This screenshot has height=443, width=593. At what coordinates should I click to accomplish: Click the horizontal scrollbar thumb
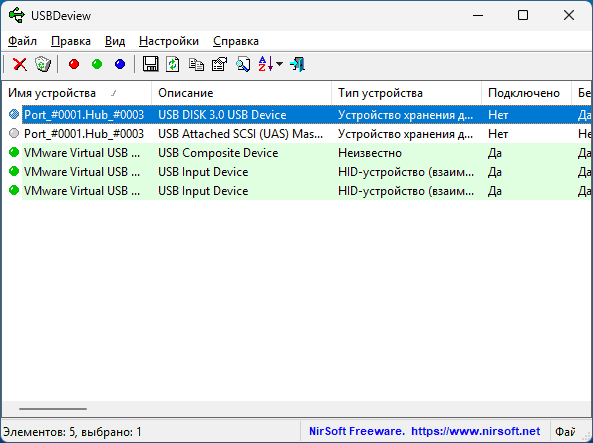coord(53,409)
